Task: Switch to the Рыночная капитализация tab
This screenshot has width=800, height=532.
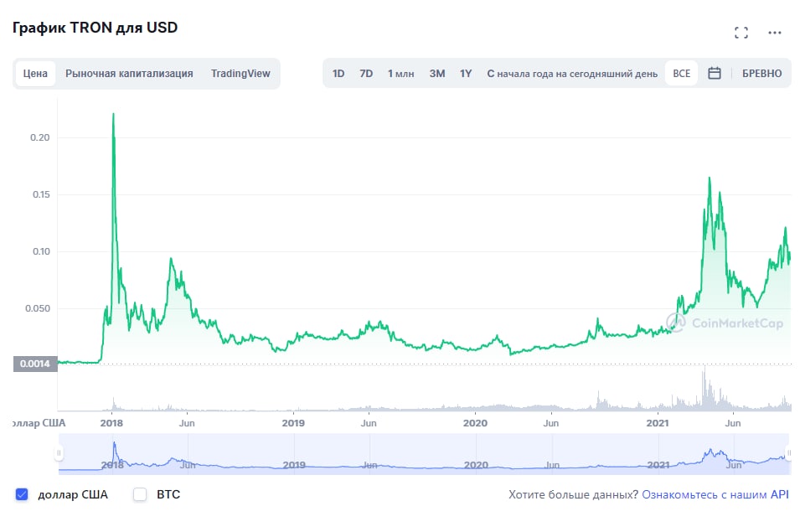Action: [x=129, y=74]
